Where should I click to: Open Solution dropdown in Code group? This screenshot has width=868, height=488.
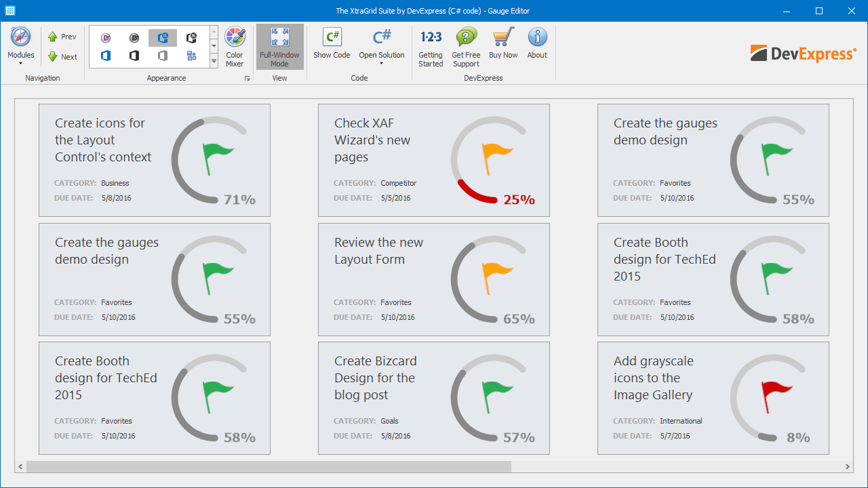[x=382, y=46]
